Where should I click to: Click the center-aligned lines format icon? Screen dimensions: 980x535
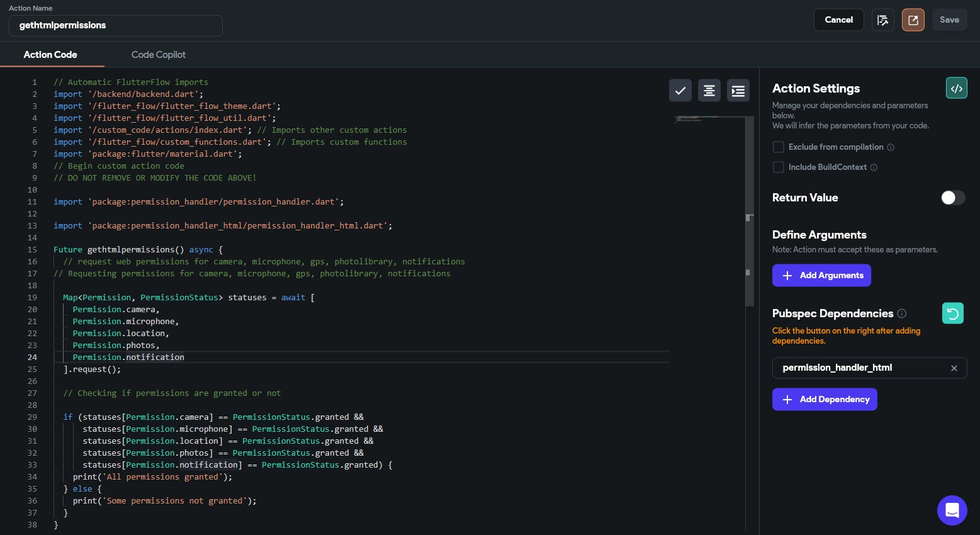[x=709, y=91]
